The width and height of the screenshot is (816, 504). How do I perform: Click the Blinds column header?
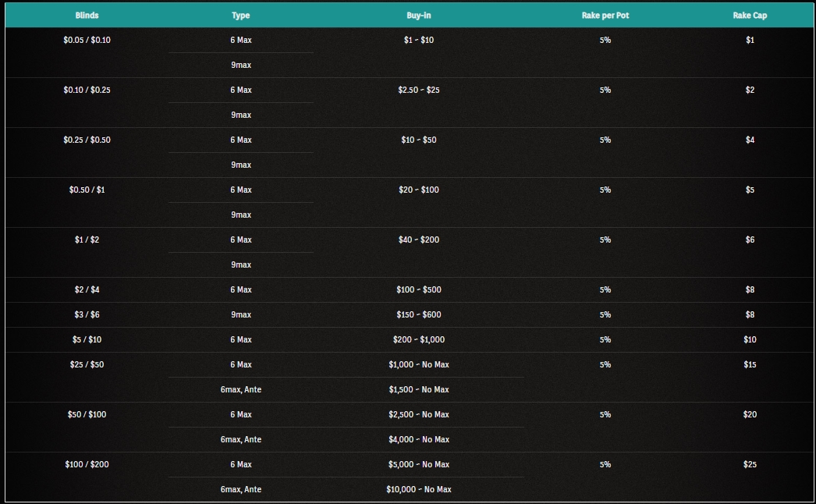click(x=87, y=15)
